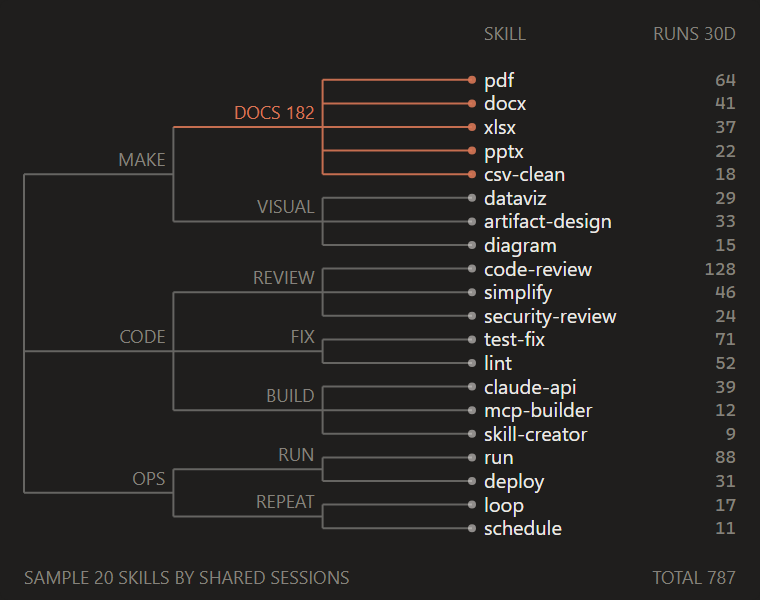Click the run count 64 for pdf
Image resolution: width=760 pixels, height=600 pixels.
pos(726,80)
